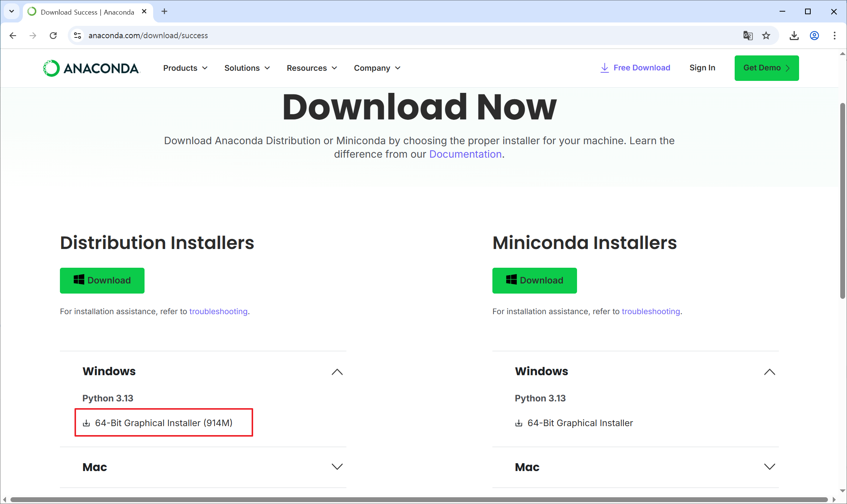847x504 pixels.
Task: Expand the Miniconda Mac section
Action: (x=769, y=467)
